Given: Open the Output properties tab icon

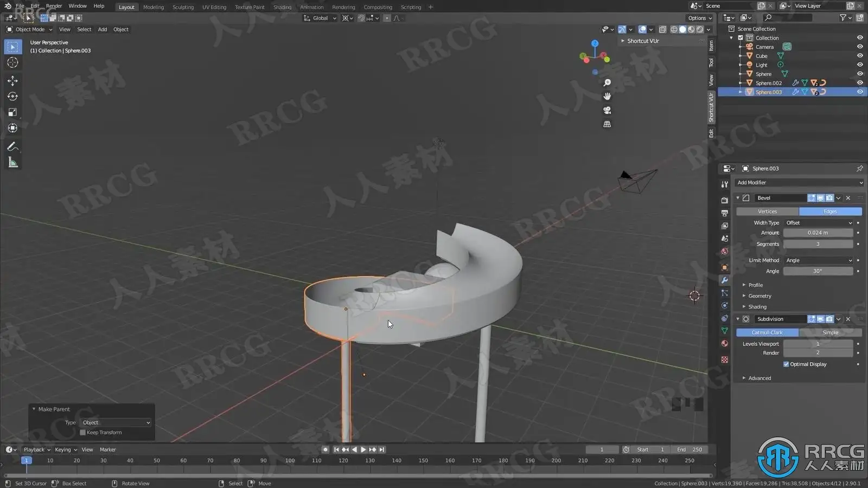Looking at the screenshot, I should 724,213.
